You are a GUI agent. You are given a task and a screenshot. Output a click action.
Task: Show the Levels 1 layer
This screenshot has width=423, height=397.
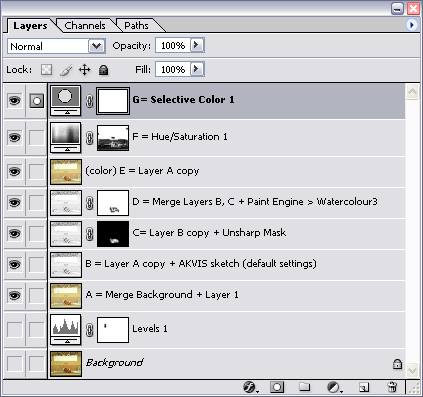point(14,330)
